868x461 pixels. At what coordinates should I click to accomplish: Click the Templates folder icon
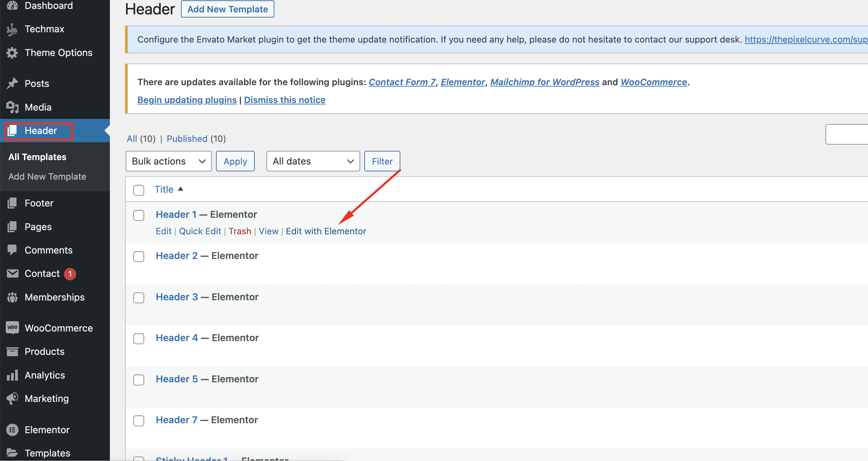(12, 453)
